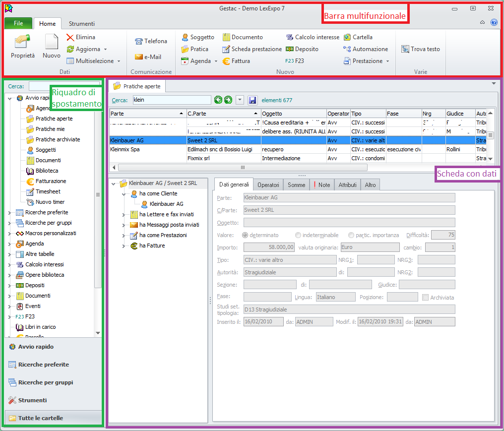Open the ribbon Agenda button
Image resolution: width=504 pixels, height=431 pixels.
click(196, 61)
